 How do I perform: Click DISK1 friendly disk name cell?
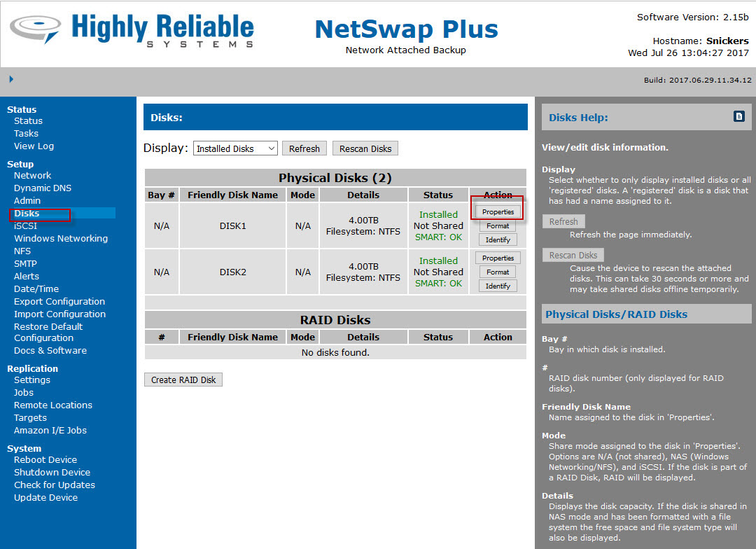tap(233, 225)
